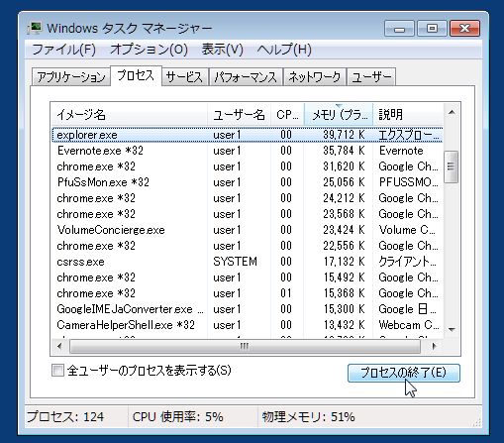This screenshot has height=443, width=504.
Task: Open the パフォーマンス tab
Action: (x=246, y=77)
